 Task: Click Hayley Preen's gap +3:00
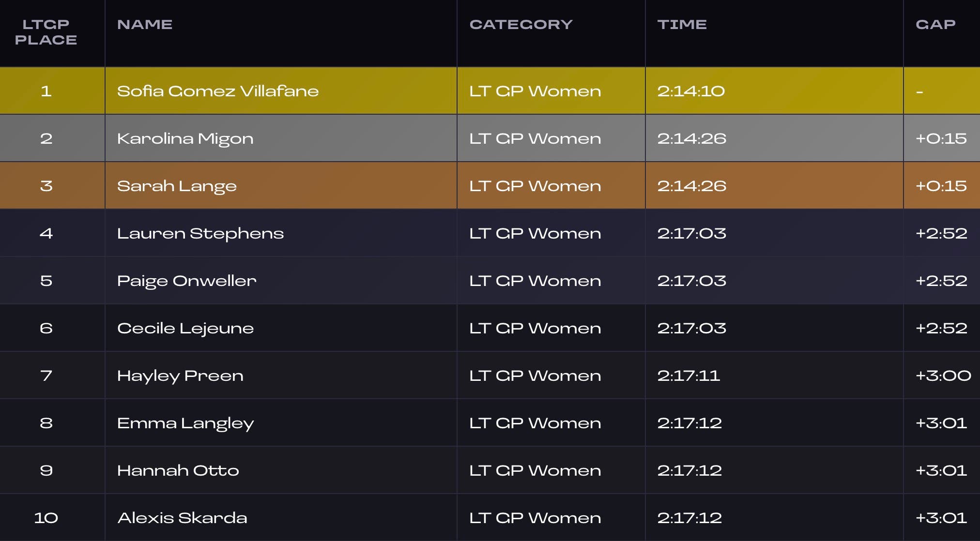943,376
